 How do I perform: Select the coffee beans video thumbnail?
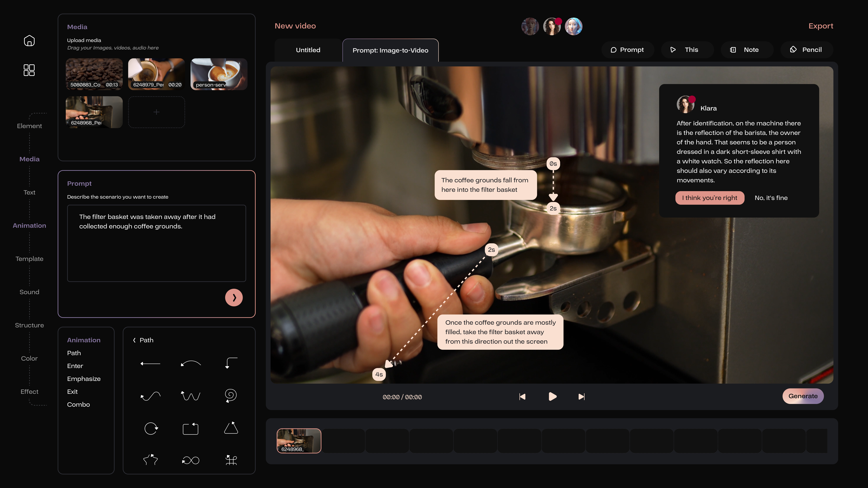[94, 74]
